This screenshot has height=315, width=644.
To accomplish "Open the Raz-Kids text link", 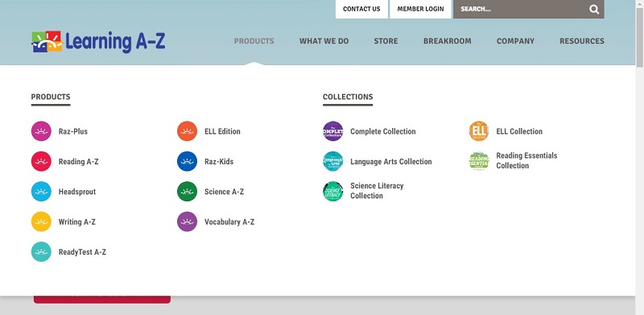I will 219,162.
